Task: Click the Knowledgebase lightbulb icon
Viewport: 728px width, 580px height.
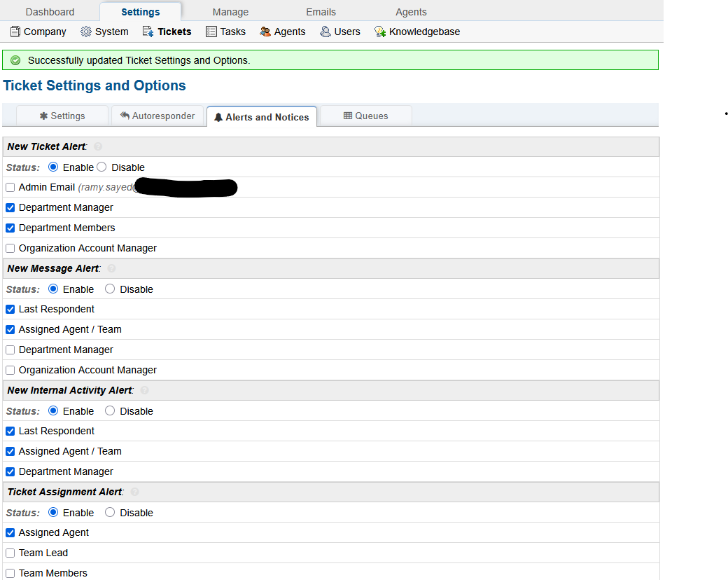Action: [x=380, y=32]
